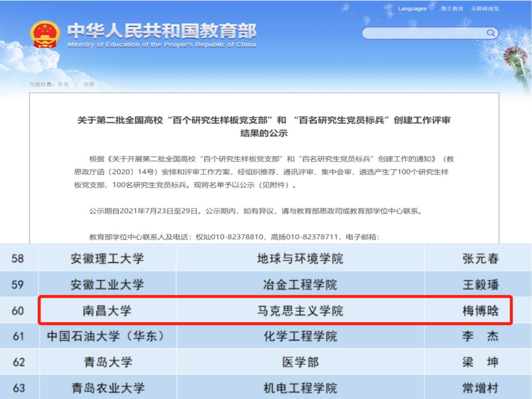Select cell 常增村

(x=478, y=388)
